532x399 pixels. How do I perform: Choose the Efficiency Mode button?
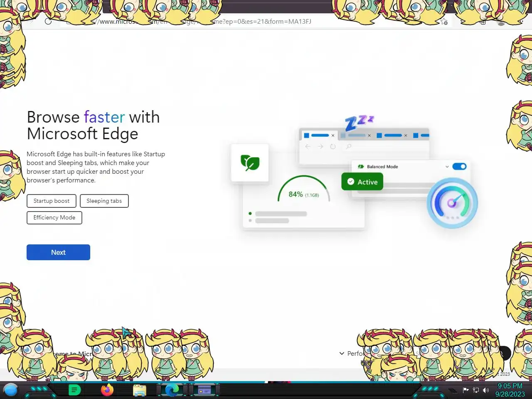coord(54,217)
